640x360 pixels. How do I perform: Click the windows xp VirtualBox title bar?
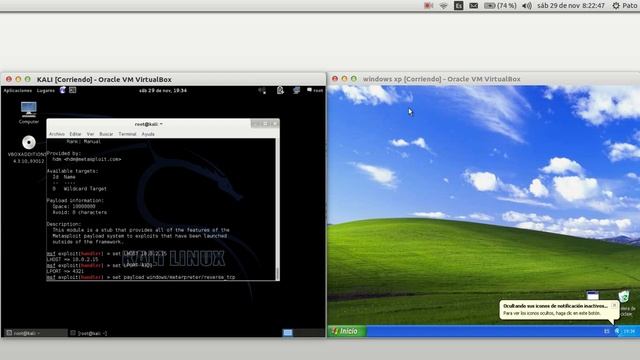coord(484,79)
